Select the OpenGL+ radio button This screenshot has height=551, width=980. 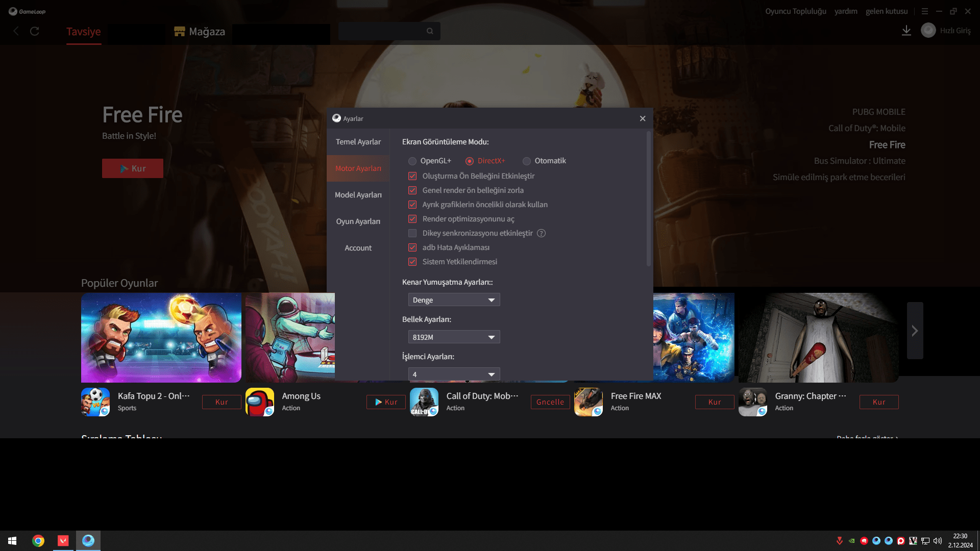click(412, 161)
